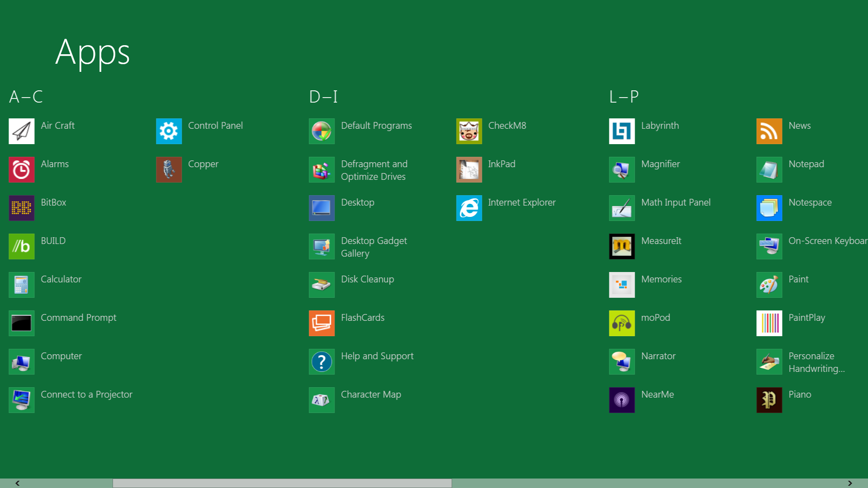This screenshot has height=488, width=868.
Task: Click the L–P group heading
Action: 624,97
